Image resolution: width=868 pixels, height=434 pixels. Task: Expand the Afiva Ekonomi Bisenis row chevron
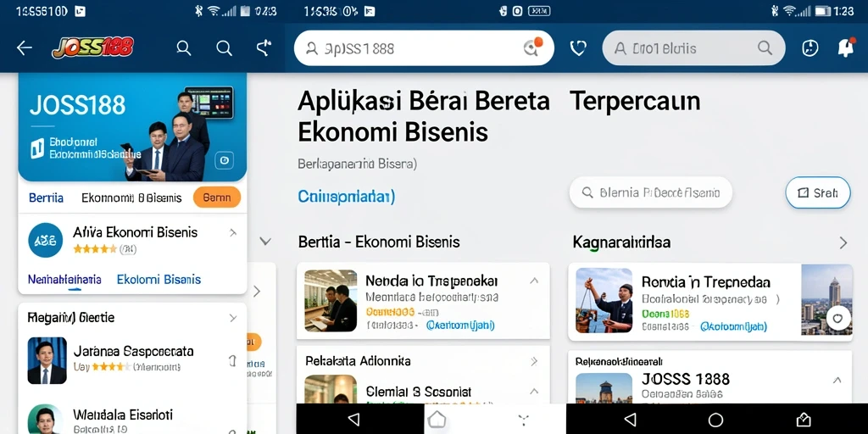[x=233, y=233]
